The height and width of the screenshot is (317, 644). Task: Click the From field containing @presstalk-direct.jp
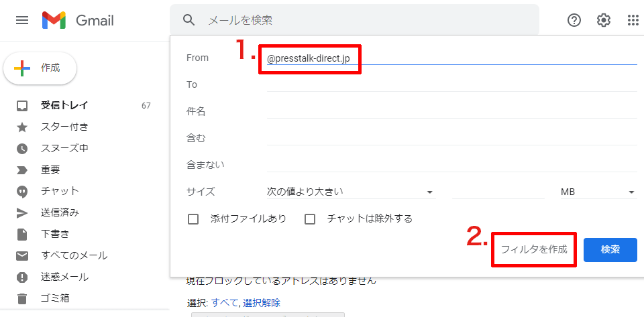point(451,59)
